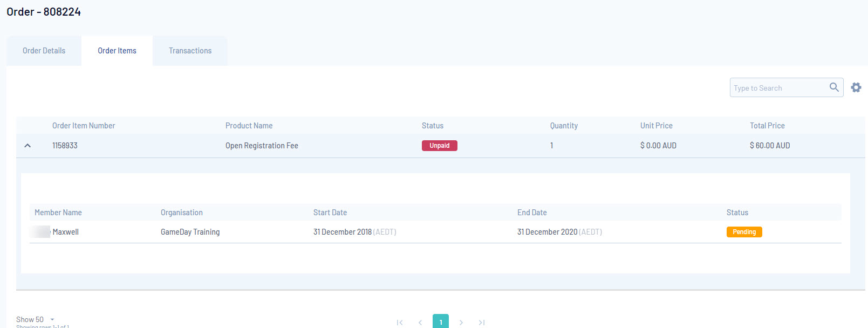Screen dimensions: 868x328
Task: Go to last page arrow
Action: tap(482, 323)
